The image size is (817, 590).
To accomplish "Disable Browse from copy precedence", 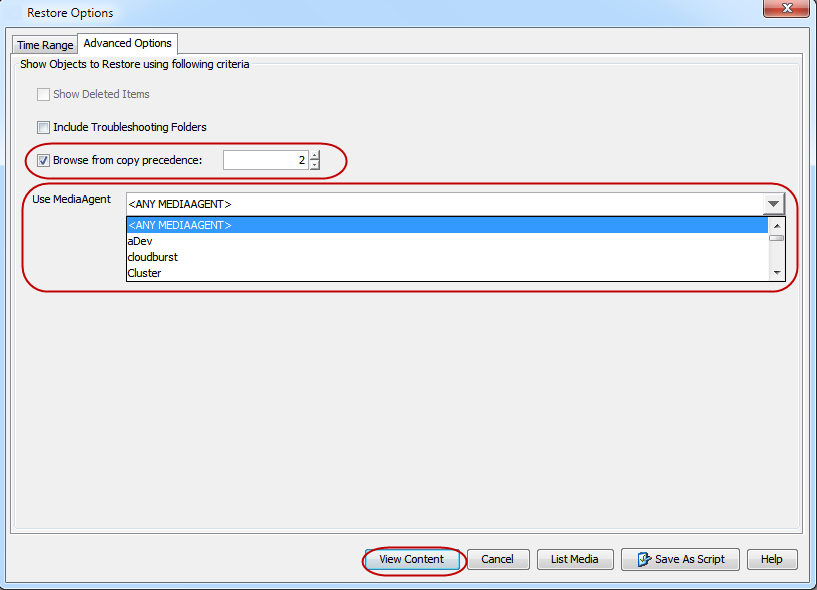I will (x=42, y=160).
